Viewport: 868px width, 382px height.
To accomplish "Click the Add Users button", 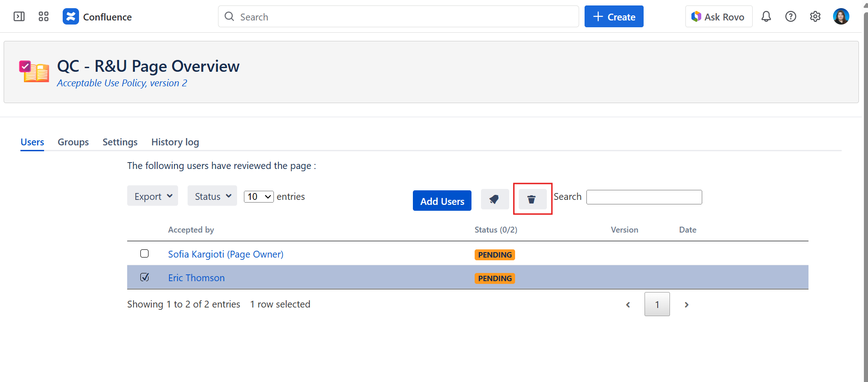I will pos(442,201).
